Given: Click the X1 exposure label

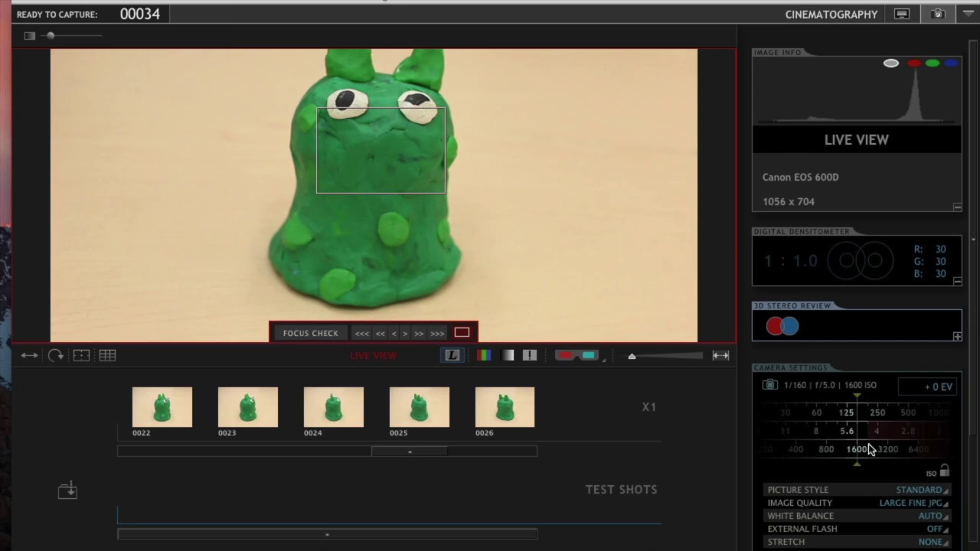Looking at the screenshot, I should [x=648, y=407].
